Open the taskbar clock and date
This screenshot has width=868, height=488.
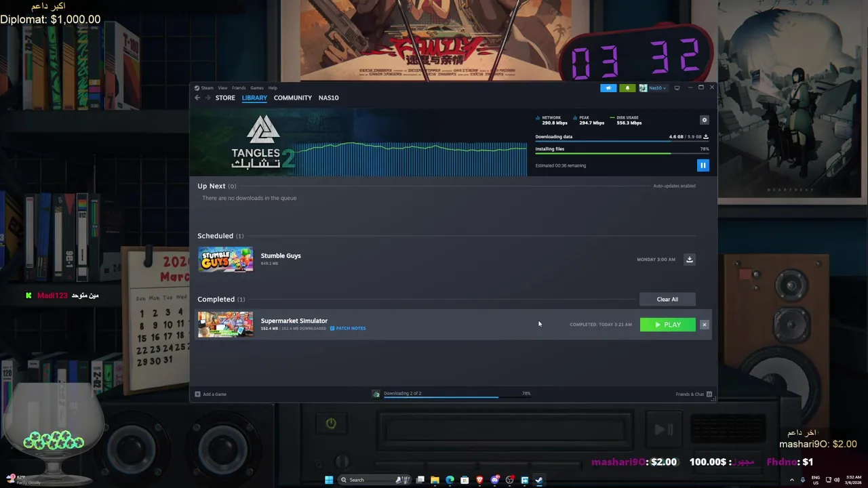point(854,480)
